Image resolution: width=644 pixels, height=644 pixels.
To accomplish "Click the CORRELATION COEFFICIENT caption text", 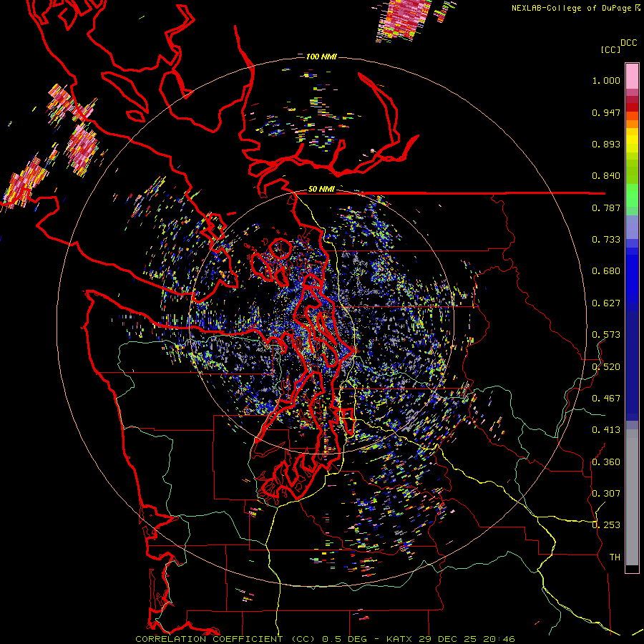I will point(209,639).
